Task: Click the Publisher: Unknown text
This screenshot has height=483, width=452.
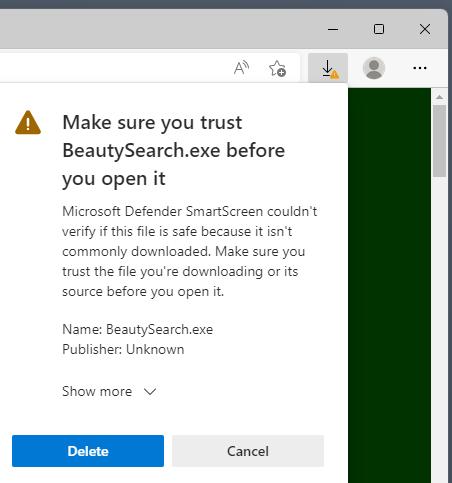Action: (x=123, y=349)
